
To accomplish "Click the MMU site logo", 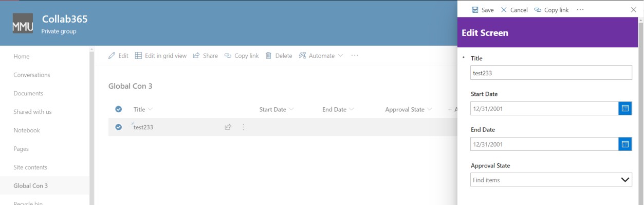I will 22,23.
